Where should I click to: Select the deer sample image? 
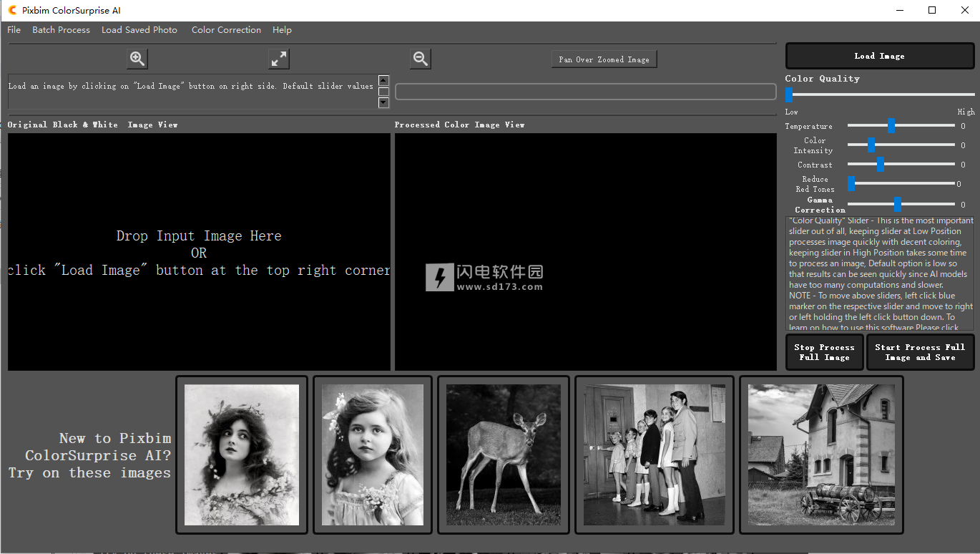tap(504, 455)
